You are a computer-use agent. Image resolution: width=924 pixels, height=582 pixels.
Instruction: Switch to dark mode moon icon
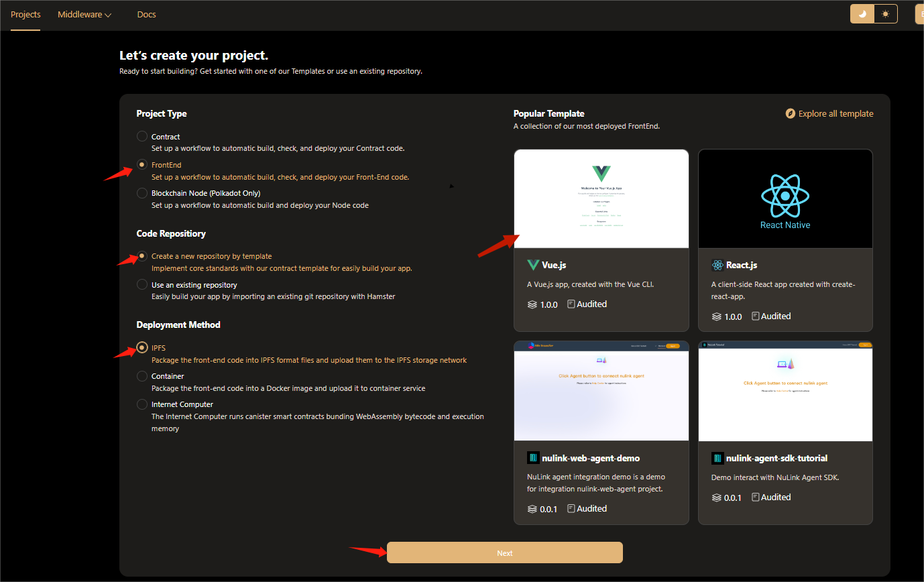pos(862,14)
